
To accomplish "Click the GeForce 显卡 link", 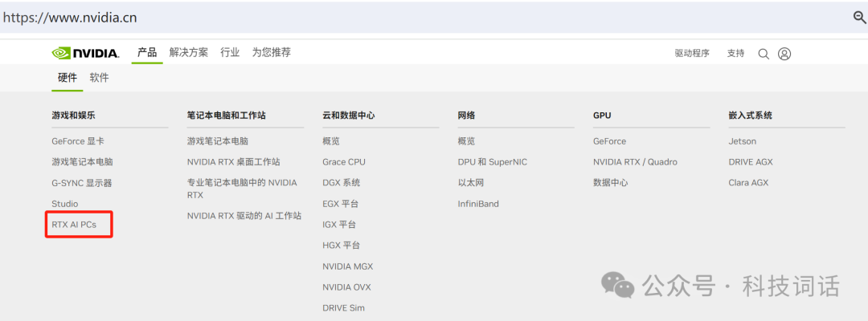I will (78, 141).
